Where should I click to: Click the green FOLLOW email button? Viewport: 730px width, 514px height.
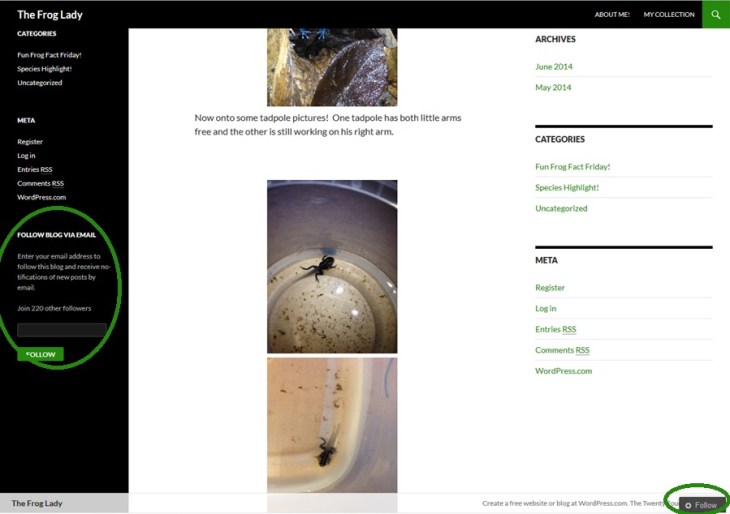click(x=41, y=354)
